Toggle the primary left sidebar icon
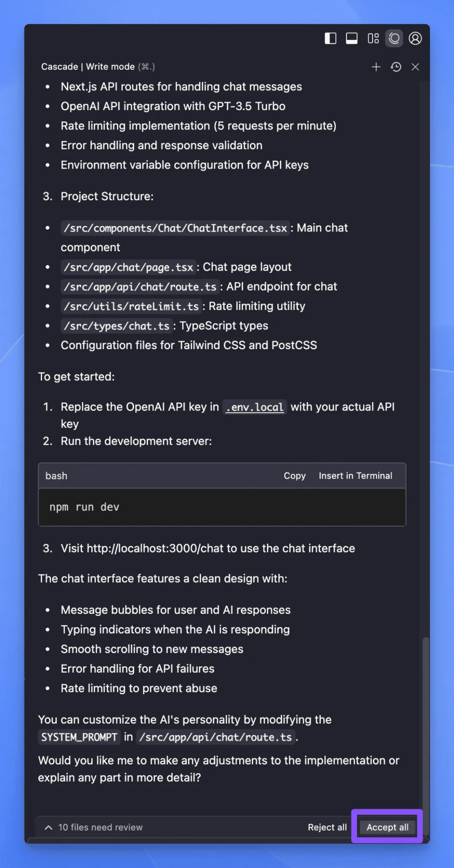This screenshot has width=454, height=868. click(330, 39)
